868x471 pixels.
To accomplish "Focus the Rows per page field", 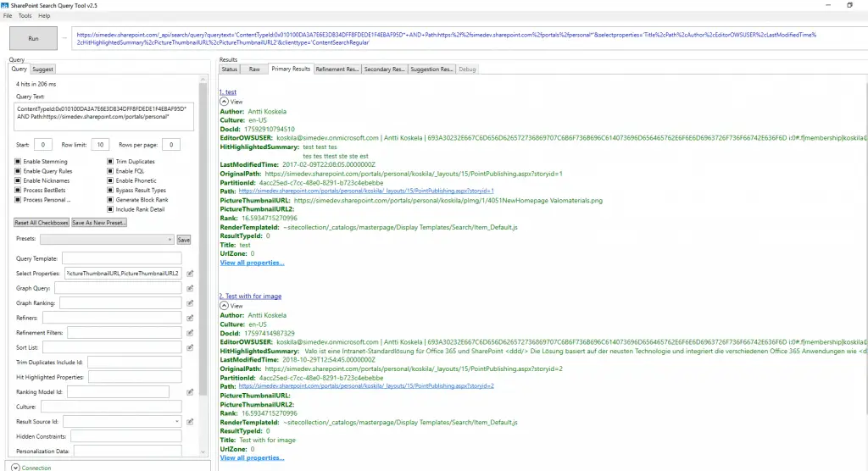I will coord(171,145).
